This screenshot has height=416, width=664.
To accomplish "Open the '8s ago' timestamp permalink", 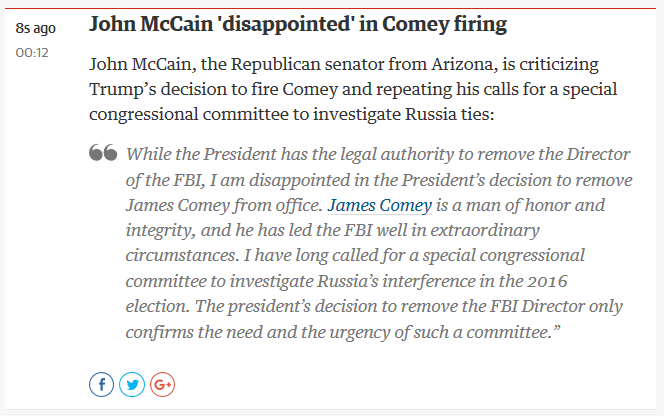I will (x=36, y=28).
